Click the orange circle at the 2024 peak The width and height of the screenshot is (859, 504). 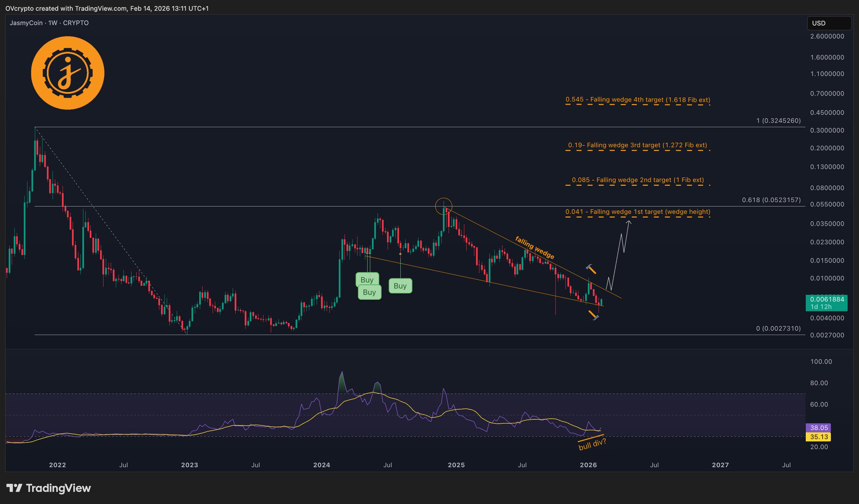tap(443, 205)
